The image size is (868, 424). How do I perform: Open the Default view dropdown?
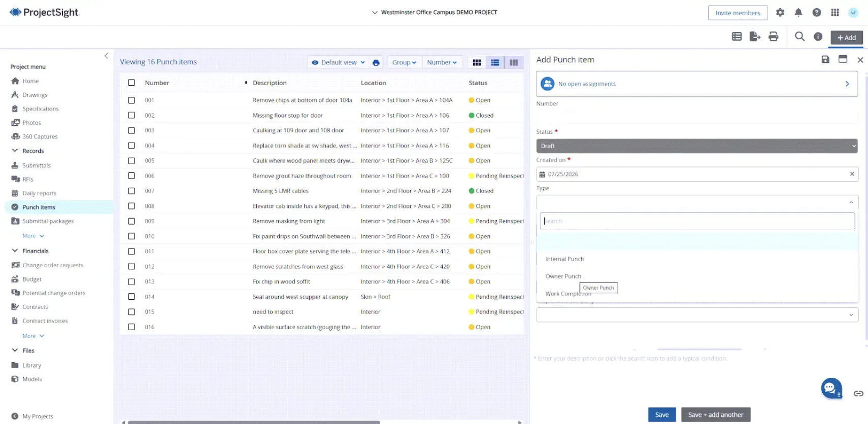[338, 62]
